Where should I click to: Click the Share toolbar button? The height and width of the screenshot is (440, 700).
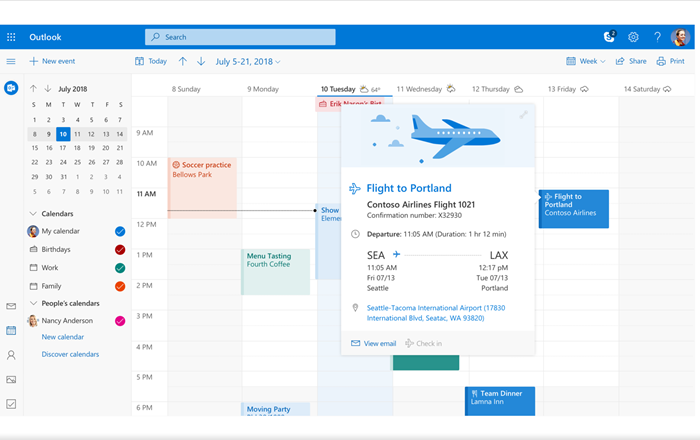[631, 62]
